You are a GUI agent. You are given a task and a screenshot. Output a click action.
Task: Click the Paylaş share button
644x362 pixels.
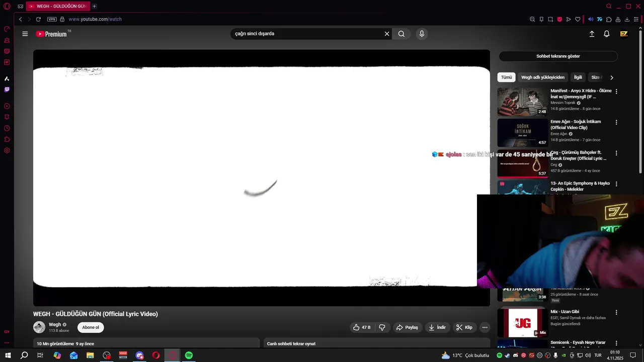point(407,327)
